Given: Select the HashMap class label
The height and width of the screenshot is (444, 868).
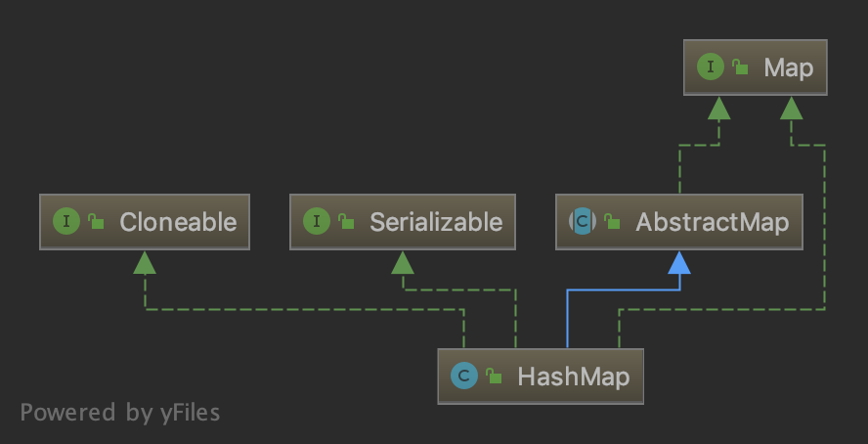Looking at the screenshot, I should tap(573, 377).
